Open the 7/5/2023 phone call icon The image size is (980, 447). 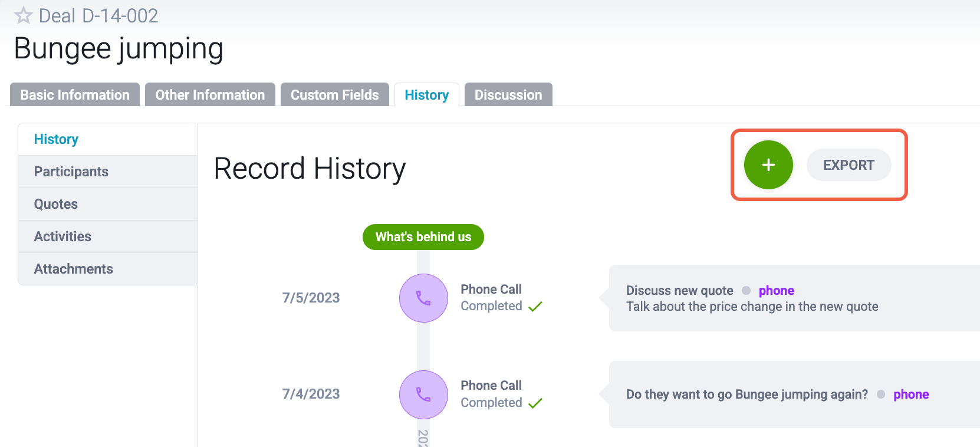point(423,298)
